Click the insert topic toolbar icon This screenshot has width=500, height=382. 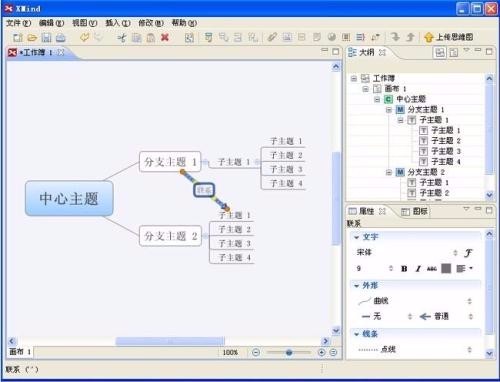click(x=208, y=37)
